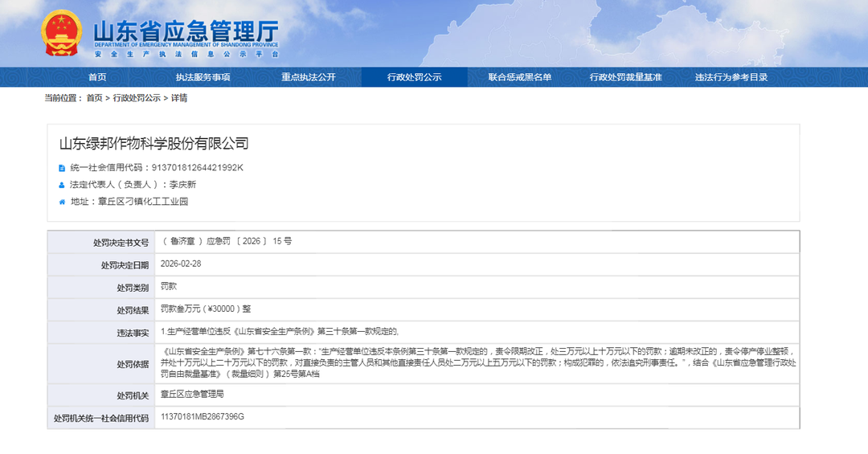Click the 首页 link in the breadcrumb
Screen dimensions: 868x454
pyautogui.click(x=94, y=98)
